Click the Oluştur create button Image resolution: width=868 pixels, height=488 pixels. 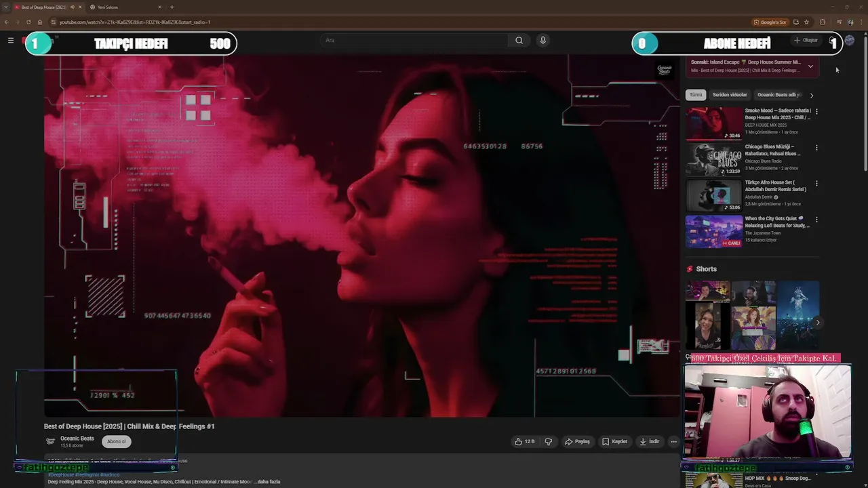click(806, 40)
